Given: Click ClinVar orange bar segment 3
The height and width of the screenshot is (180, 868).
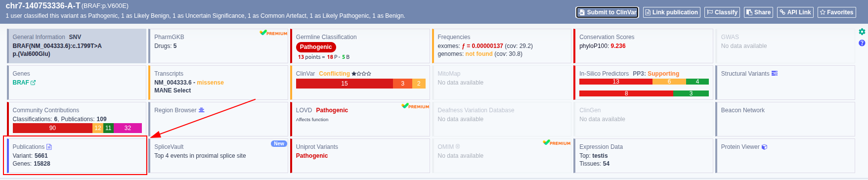Looking at the screenshot, I should coord(402,84).
